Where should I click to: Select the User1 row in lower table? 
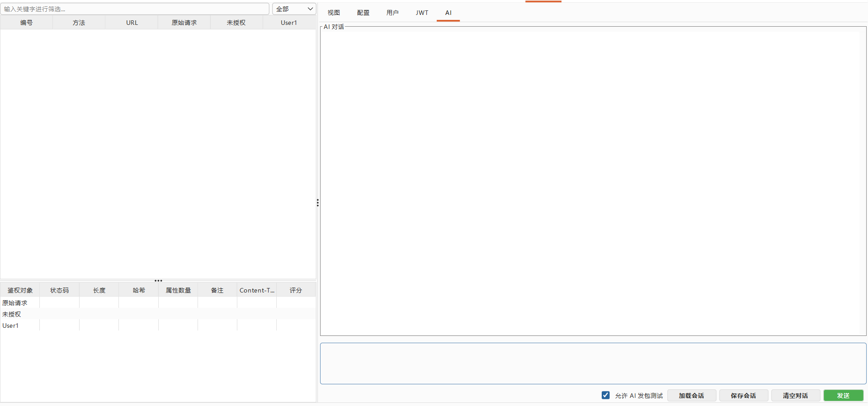158,326
